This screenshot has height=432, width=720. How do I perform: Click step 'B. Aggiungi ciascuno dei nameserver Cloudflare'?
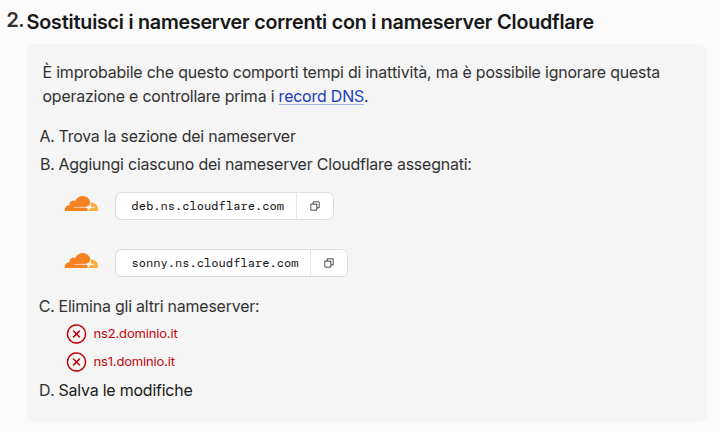256,164
